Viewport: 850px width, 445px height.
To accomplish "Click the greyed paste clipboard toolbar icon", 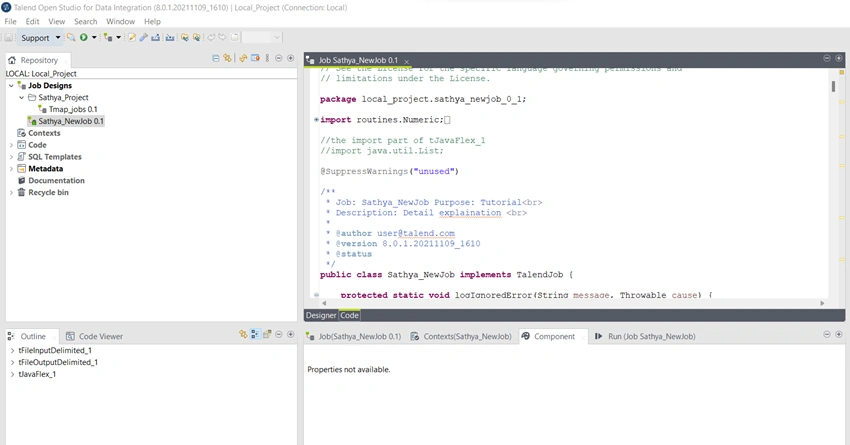I will tap(235, 37).
